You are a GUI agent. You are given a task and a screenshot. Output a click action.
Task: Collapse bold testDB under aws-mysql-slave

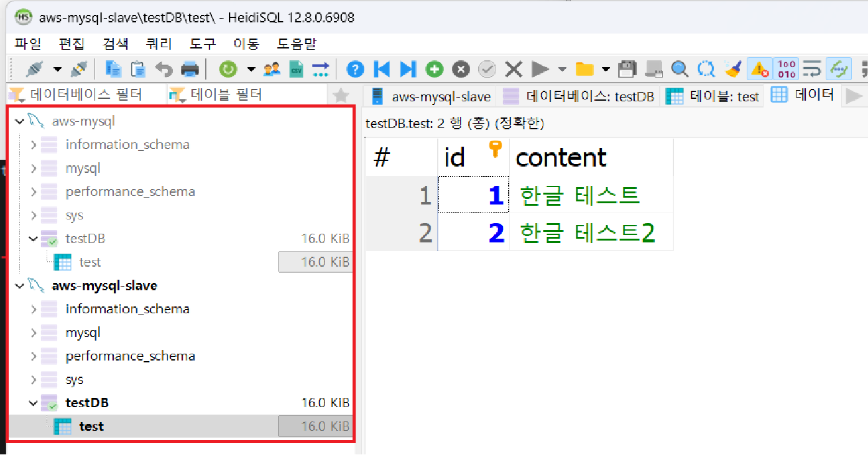(x=34, y=403)
